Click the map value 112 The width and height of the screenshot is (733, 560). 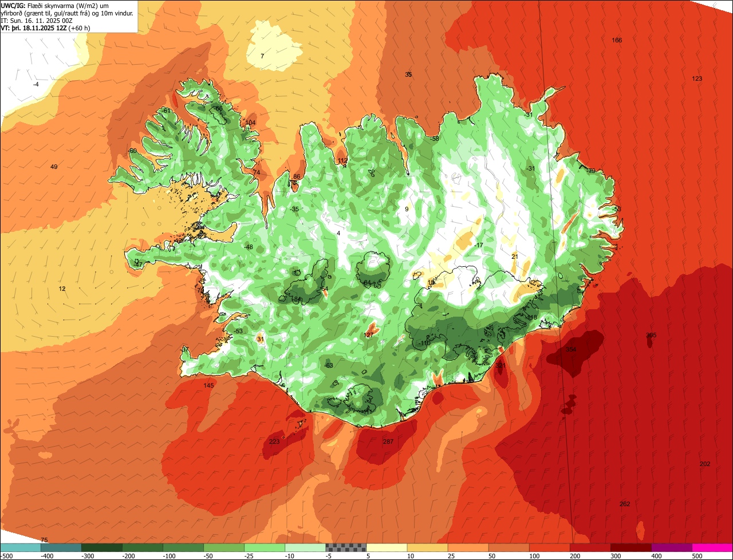click(342, 161)
